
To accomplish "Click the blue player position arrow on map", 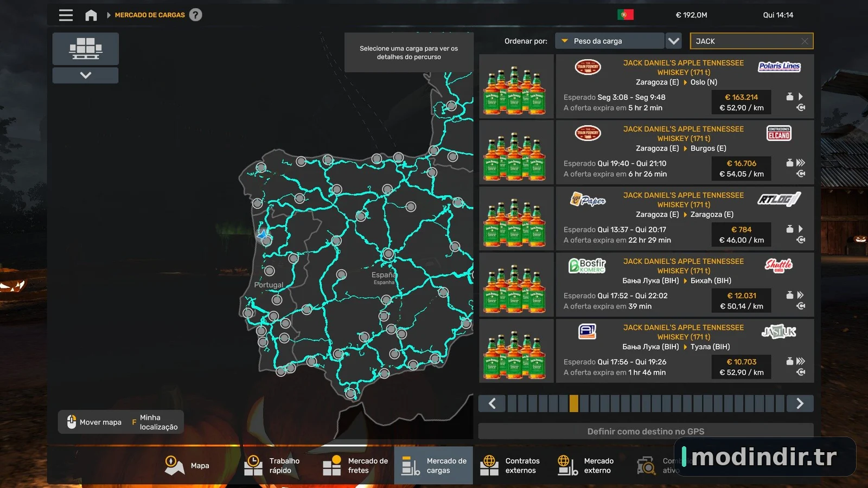I will tap(264, 234).
